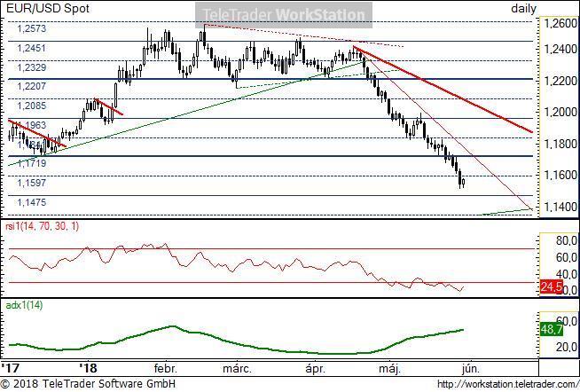
Task: Select the 1,2329 price level label
Action: 32,67
